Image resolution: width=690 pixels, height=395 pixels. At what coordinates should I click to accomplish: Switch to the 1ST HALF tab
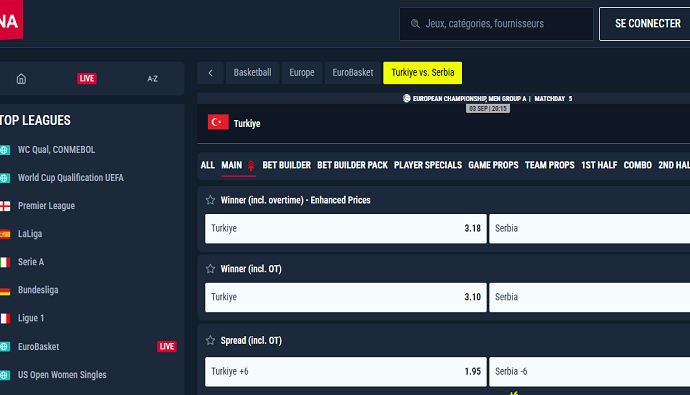599,165
